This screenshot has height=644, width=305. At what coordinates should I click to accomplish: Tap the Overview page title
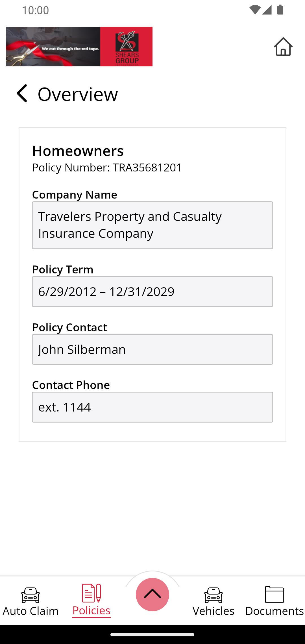[x=78, y=94]
